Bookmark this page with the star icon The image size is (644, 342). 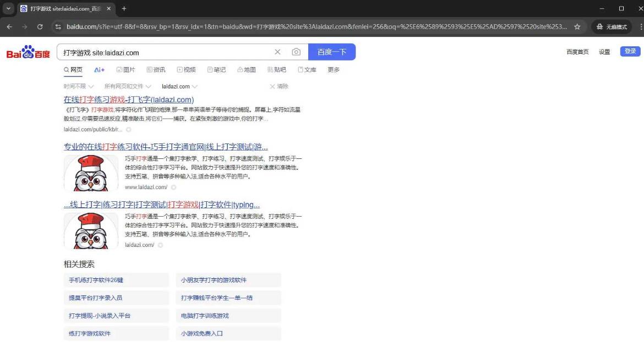pyautogui.click(x=577, y=26)
